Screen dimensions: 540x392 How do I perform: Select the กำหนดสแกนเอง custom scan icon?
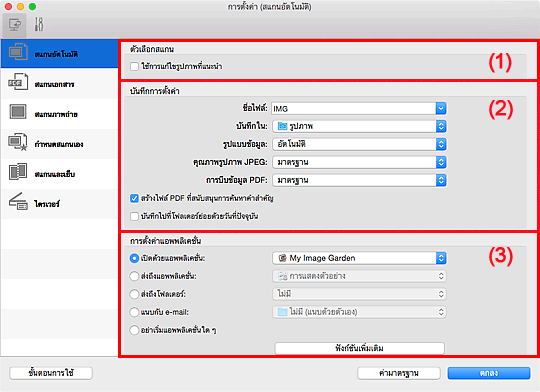(18, 142)
